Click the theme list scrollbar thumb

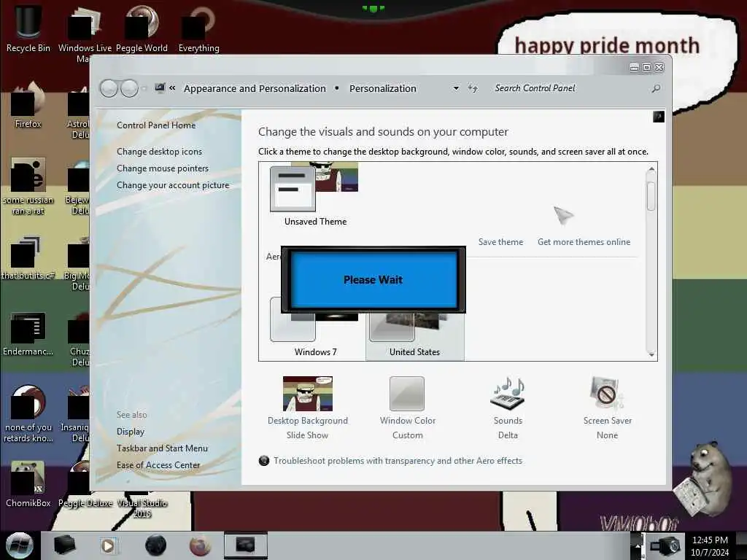click(651, 195)
